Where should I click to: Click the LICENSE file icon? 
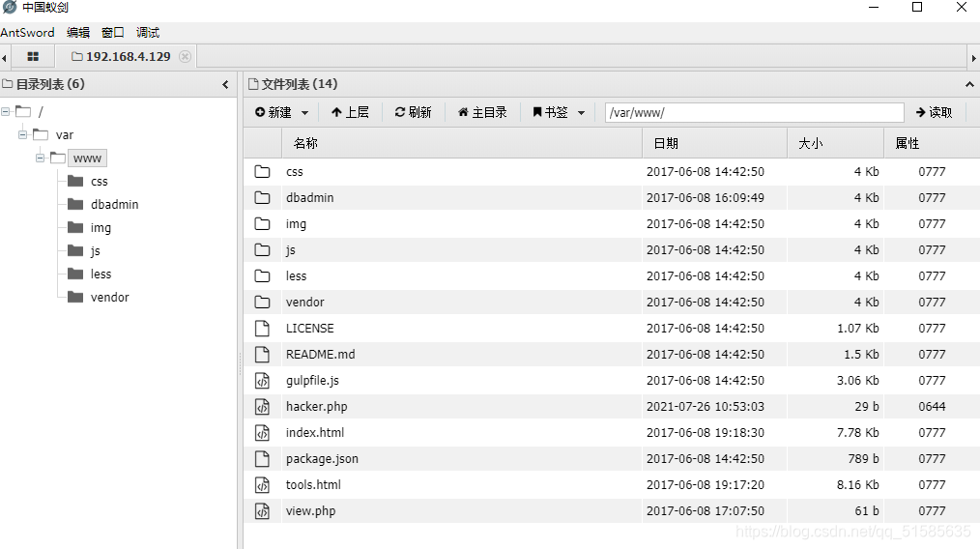pyautogui.click(x=263, y=329)
